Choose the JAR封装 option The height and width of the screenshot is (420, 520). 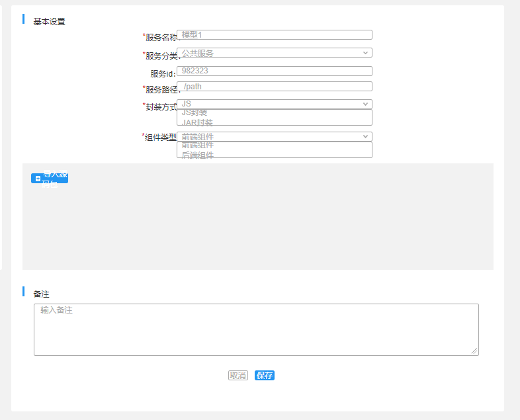pyautogui.click(x=197, y=122)
